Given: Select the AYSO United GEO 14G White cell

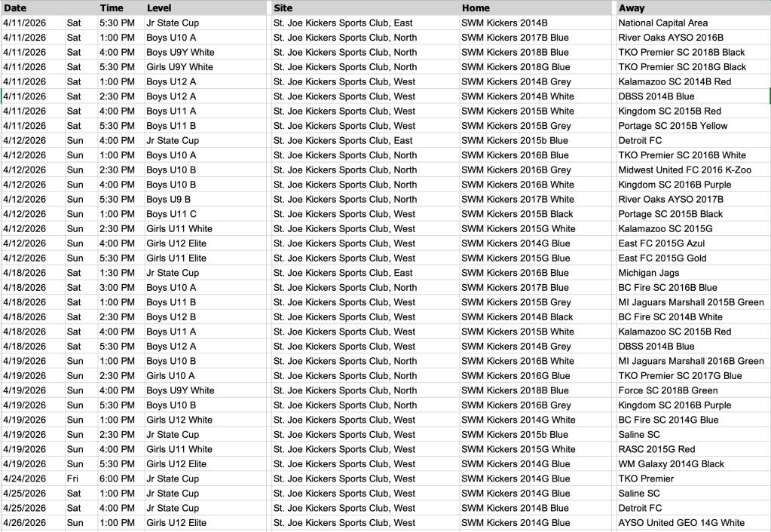Looking at the screenshot, I should click(x=681, y=523).
